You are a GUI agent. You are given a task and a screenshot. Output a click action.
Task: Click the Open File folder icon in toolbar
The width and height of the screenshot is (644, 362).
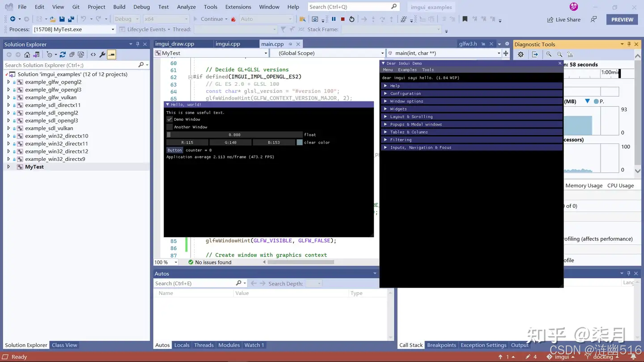[53, 19]
